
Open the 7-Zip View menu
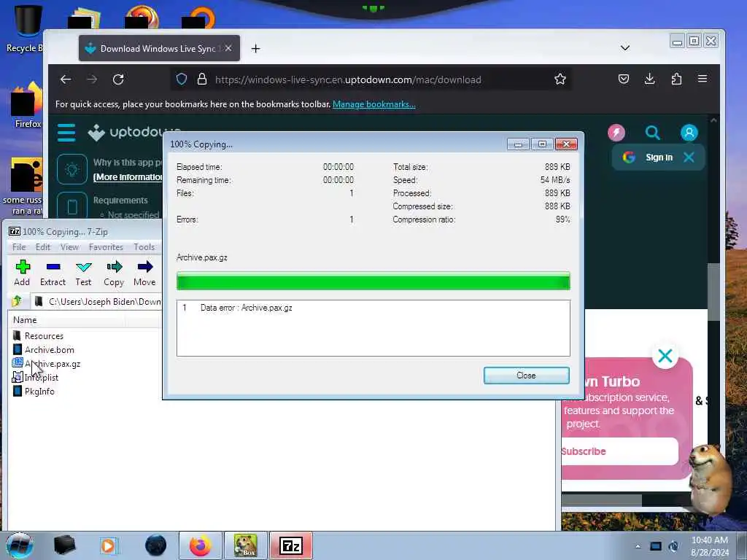coord(69,246)
